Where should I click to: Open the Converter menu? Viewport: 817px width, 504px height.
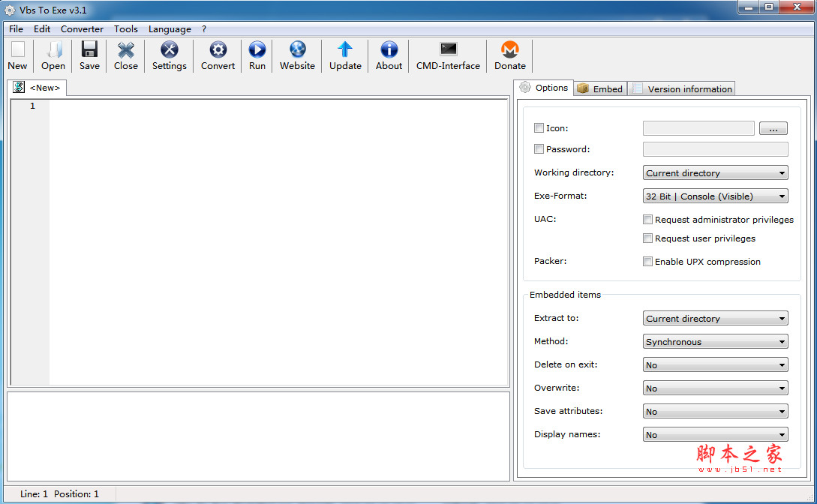point(82,29)
